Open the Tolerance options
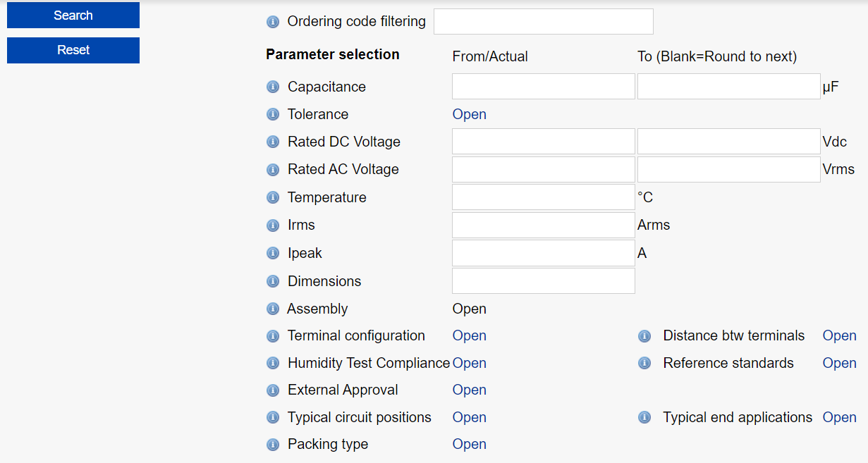The image size is (868, 463). [x=470, y=114]
